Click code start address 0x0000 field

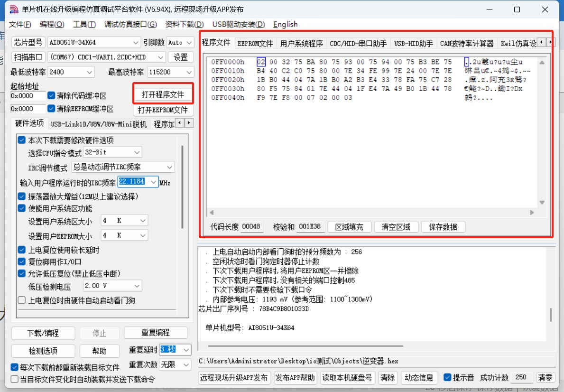click(x=28, y=96)
